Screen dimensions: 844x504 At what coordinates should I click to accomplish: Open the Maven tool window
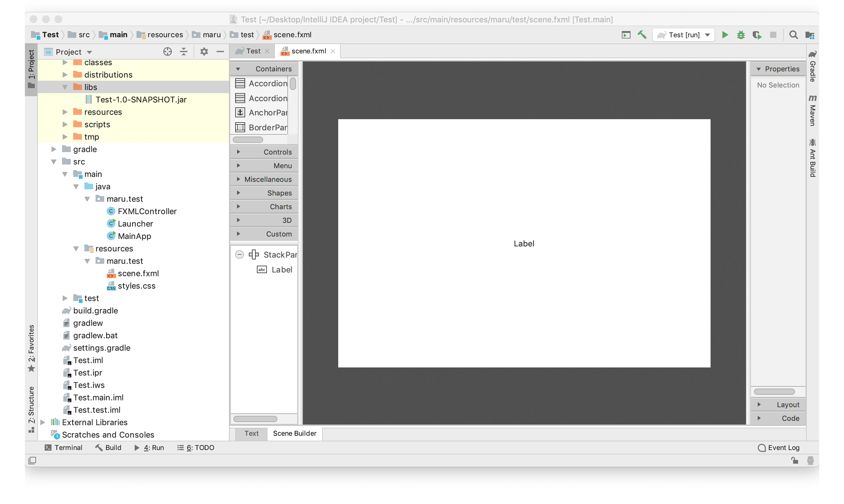(x=813, y=110)
